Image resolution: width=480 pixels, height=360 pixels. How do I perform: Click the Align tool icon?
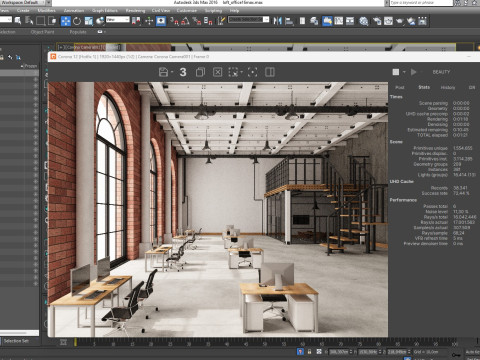click(289, 21)
